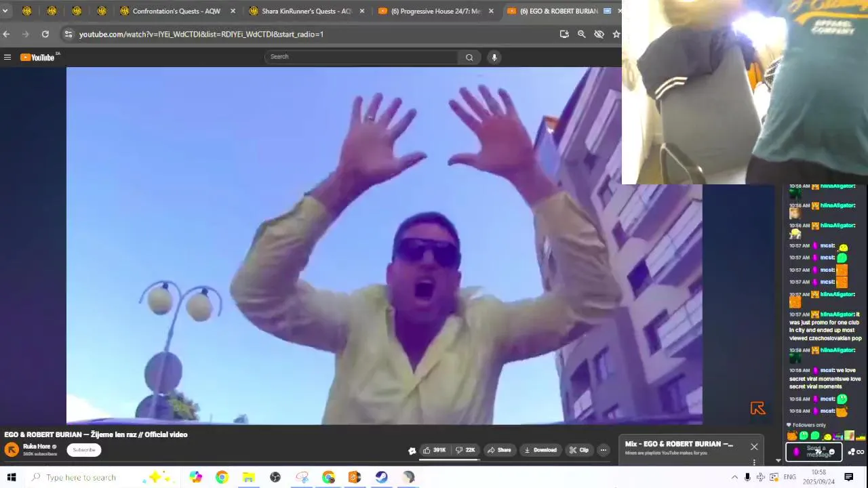The image size is (868, 488).
Task: Switch to Shara KinRunner's Quests tab
Action: point(305,11)
